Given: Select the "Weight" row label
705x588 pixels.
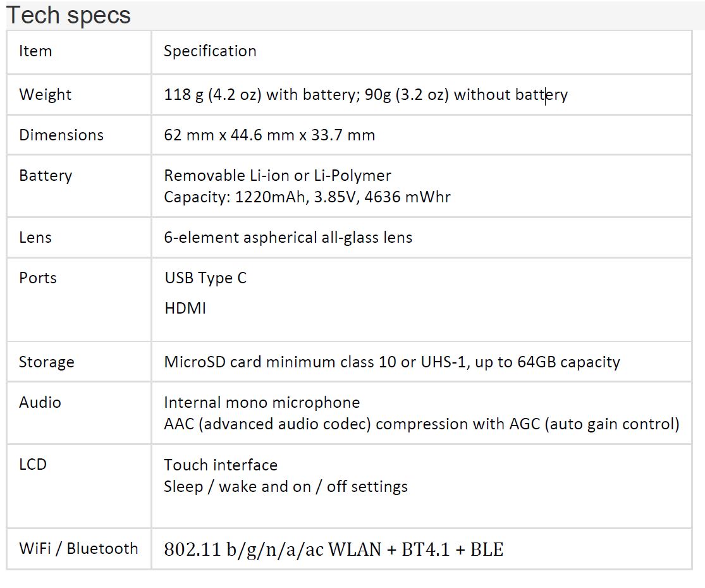Looking at the screenshot, I should [45, 95].
